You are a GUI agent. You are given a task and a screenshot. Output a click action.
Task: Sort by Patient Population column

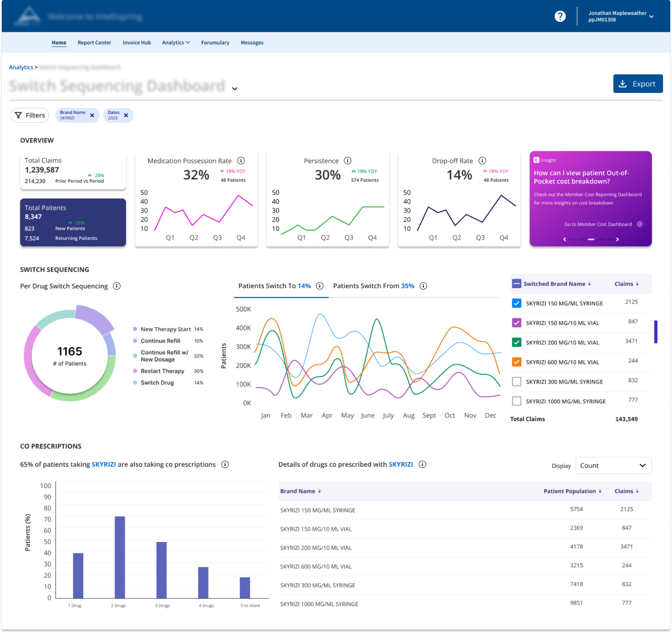click(600, 491)
